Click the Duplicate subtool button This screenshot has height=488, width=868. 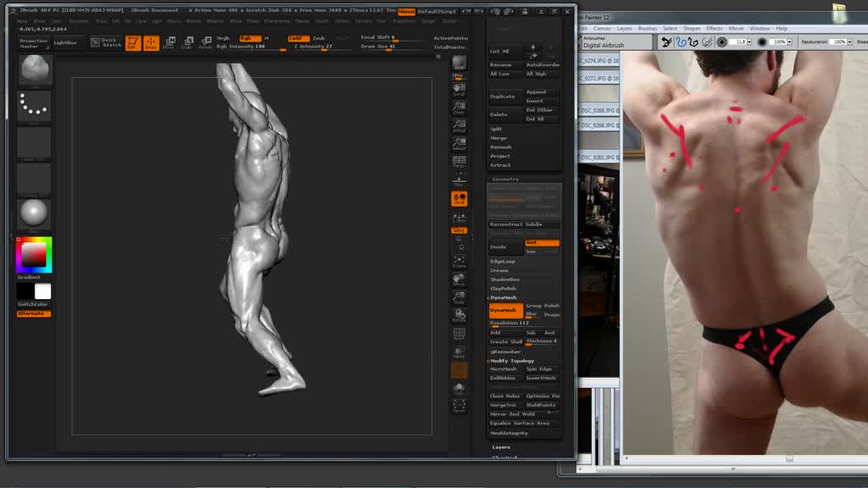[505, 97]
